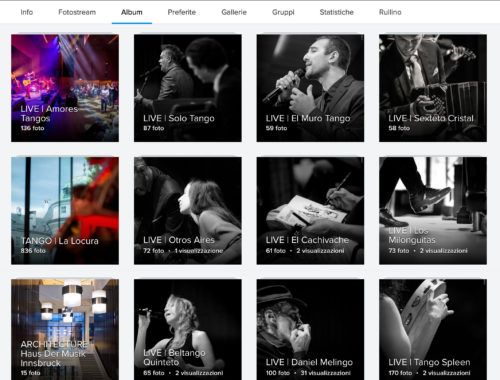Switch to the Gruppi tab
The height and width of the screenshot is (380, 500).
(283, 12)
